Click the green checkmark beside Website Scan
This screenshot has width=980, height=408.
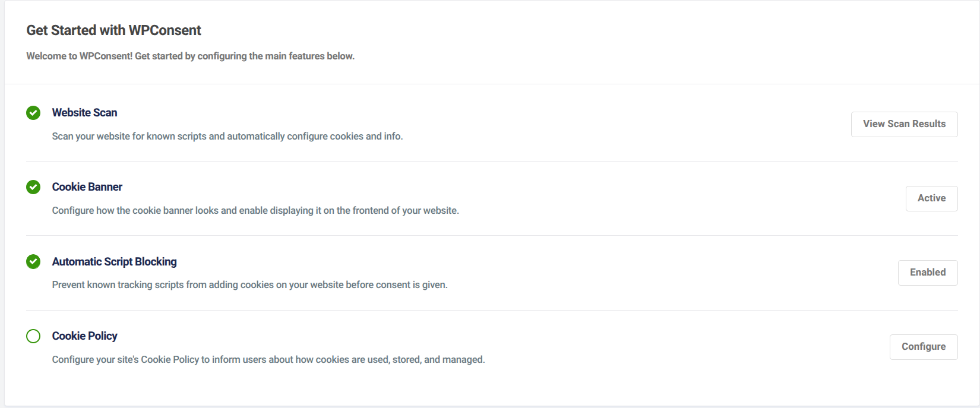[x=33, y=113]
